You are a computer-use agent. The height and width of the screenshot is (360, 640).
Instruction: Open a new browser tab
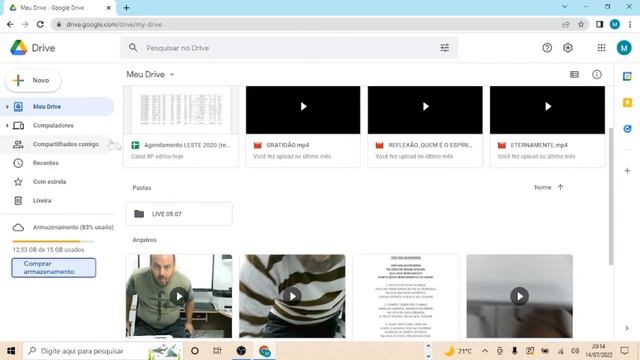pos(127,8)
